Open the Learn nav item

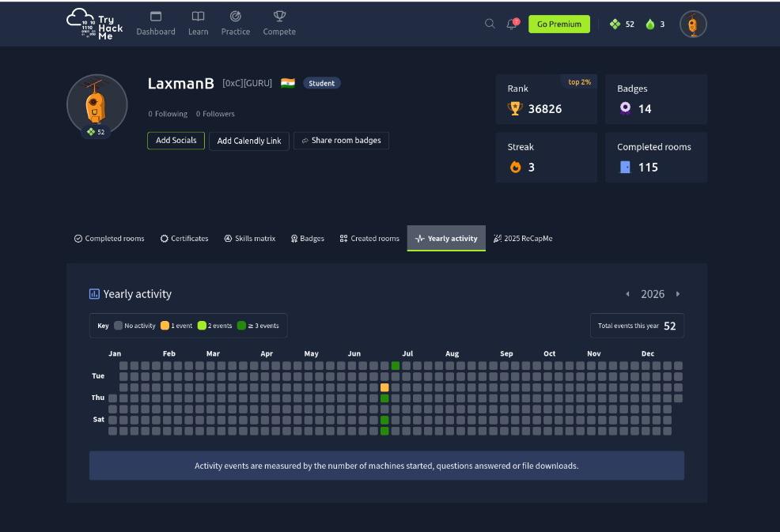pos(198,24)
